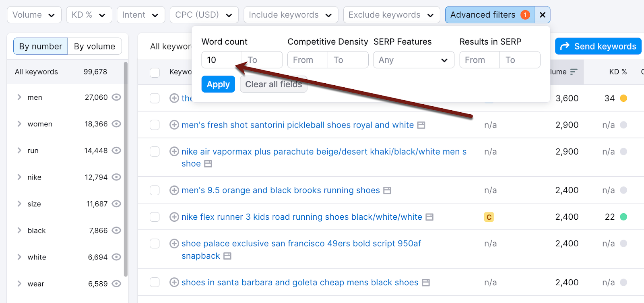The height and width of the screenshot is (303, 644).
Task: Open the KD % filter dropdown
Action: pyautogui.click(x=89, y=15)
